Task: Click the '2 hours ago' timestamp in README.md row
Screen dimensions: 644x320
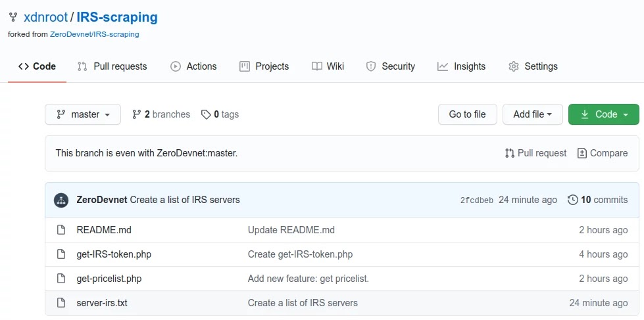Action: tap(603, 230)
